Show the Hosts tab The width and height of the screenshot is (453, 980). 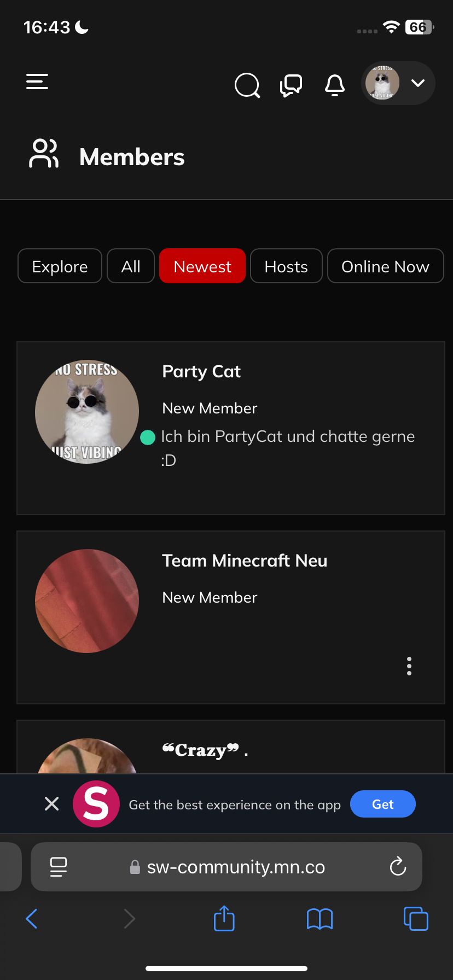tap(286, 266)
